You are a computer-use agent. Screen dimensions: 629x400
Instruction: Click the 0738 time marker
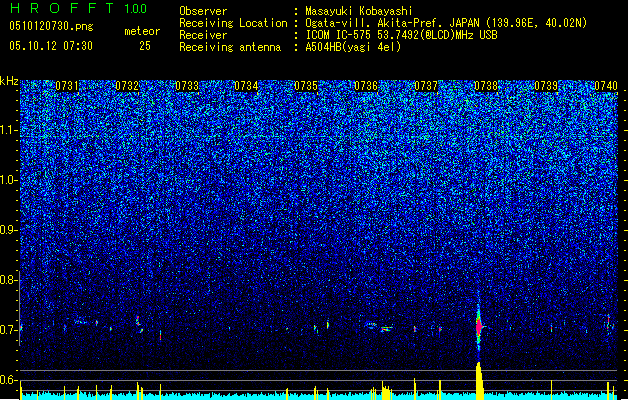[x=486, y=86]
